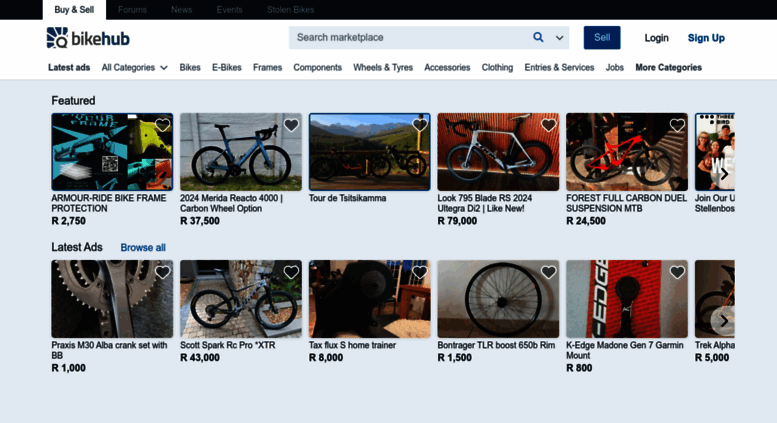Open the Look 795 Blade RS photo
Viewport: 777px width, 423px height.
(498, 152)
